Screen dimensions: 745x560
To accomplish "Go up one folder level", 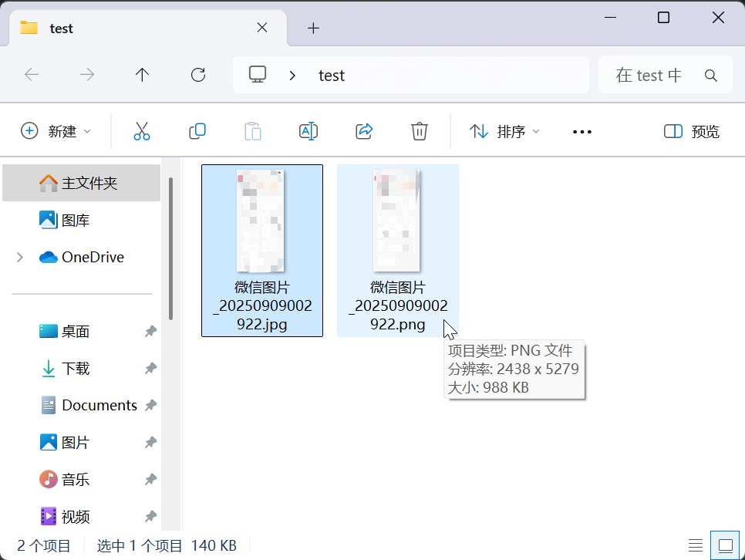I will coord(142,75).
